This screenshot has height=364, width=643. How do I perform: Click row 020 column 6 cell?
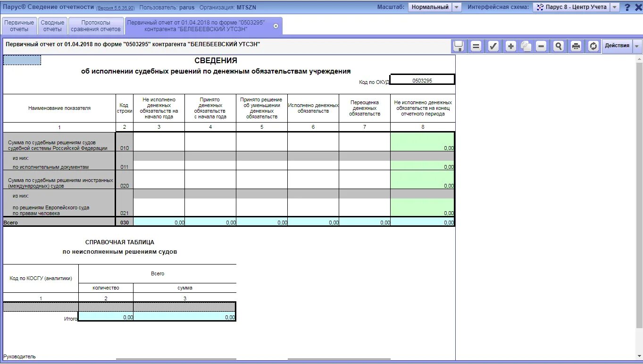click(313, 179)
